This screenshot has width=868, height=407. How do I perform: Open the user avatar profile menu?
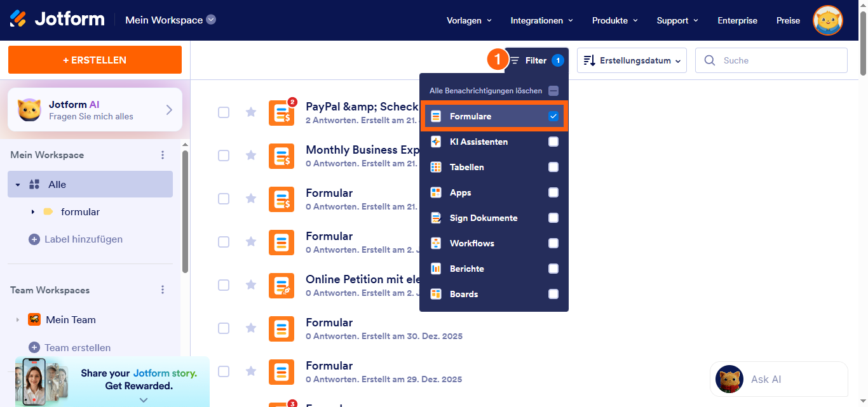tap(828, 20)
